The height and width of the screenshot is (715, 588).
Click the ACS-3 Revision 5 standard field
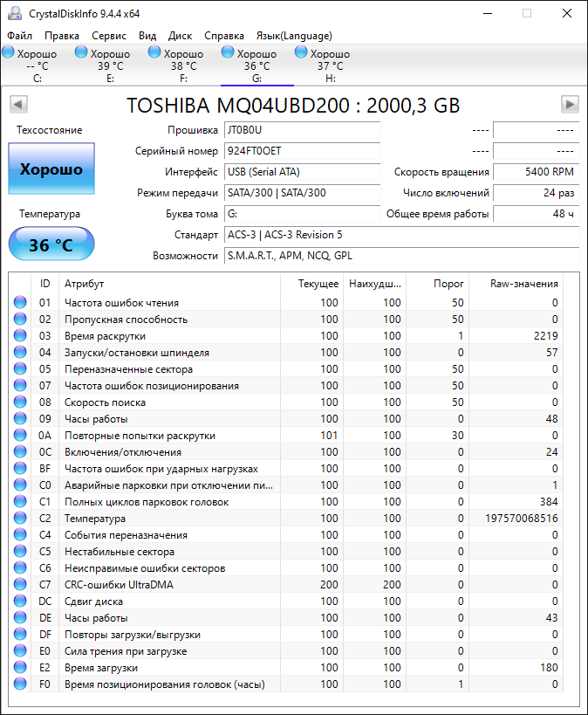(x=401, y=235)
